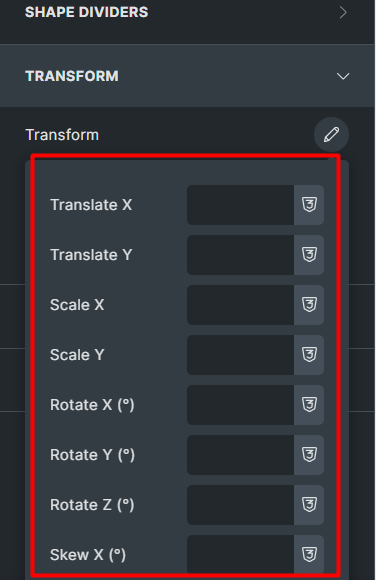Open the SHAPE DIVIDERS panel heading
Image resolution: width=376 pixels, height=580 pixels.
click(87, 12)
